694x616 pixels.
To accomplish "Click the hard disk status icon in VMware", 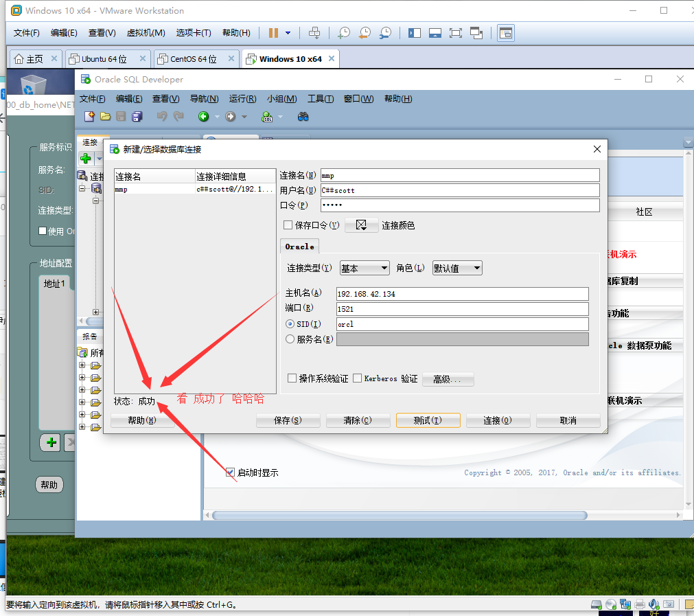I will [x=597, y=604].
